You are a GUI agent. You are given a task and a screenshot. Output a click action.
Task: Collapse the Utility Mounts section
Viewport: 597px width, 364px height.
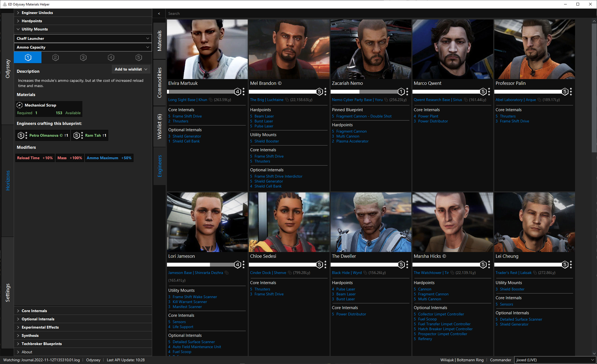coord(83,29)
